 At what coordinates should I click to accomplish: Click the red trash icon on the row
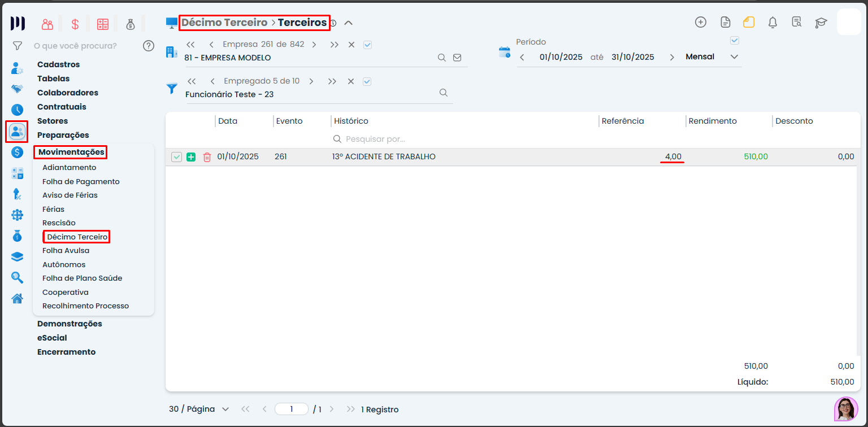[x=207, y=157]
